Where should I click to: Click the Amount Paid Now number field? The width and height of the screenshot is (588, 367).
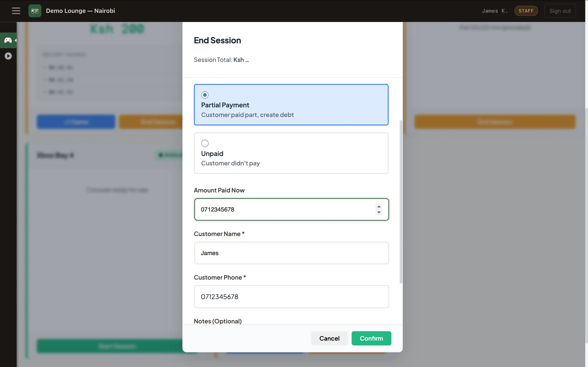pyautogui.click(x=280, y=209)
